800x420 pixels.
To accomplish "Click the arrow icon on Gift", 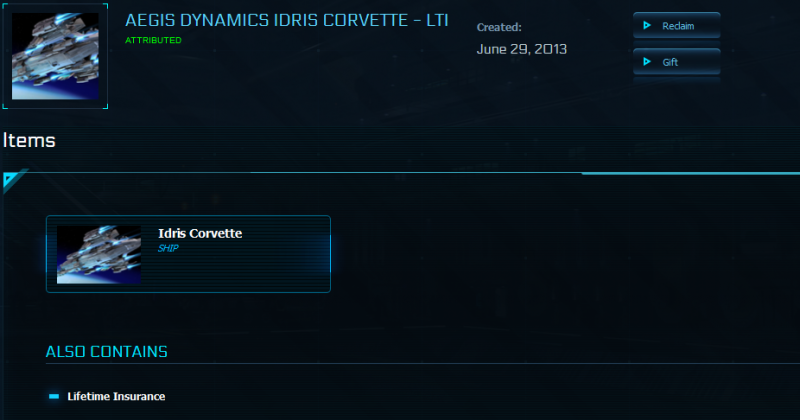I will 647,62.
